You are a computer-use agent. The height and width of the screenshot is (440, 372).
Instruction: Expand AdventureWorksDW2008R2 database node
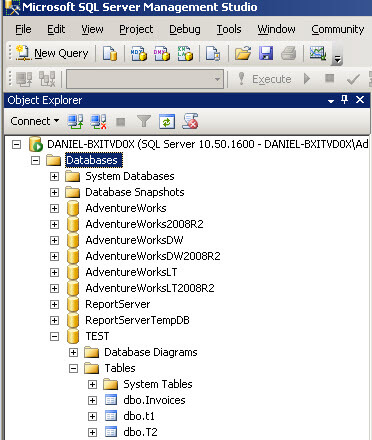[x=54, y=256]
